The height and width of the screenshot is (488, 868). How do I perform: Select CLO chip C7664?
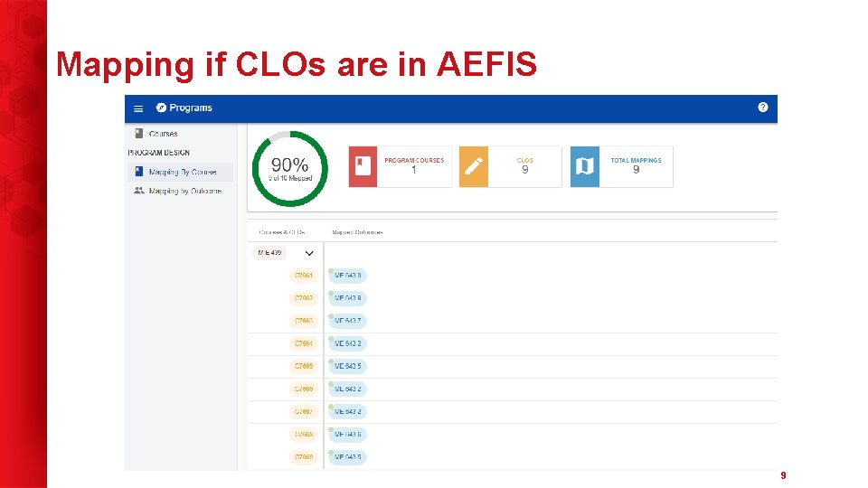coord(304,343)
